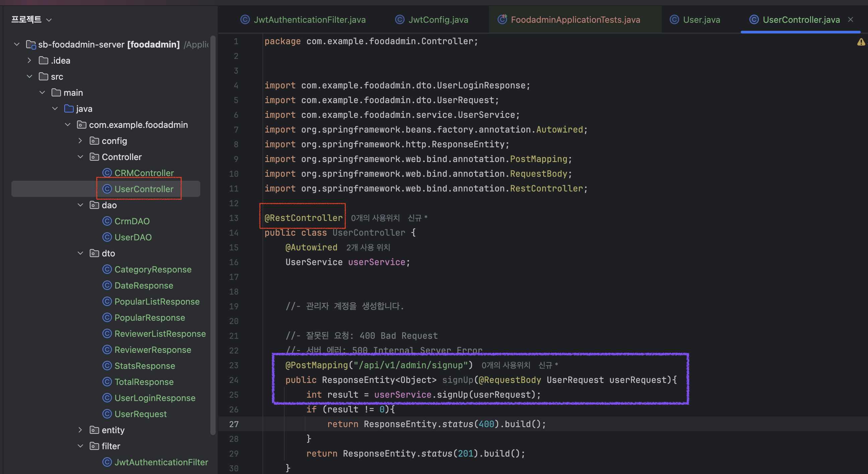Collapse the java source folder
This screenshot has width=868, height=474.
pyautogui.click(x=55, y=108)
